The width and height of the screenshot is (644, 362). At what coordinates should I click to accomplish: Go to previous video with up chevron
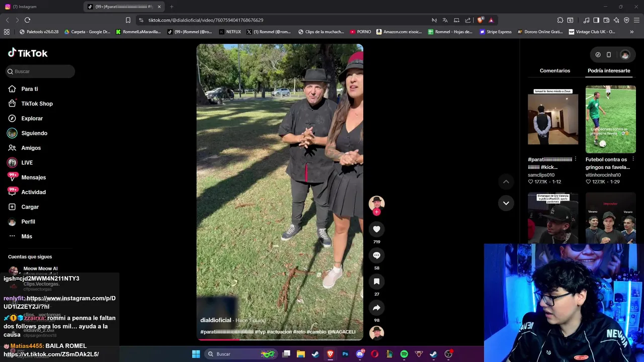coord(506,182)
